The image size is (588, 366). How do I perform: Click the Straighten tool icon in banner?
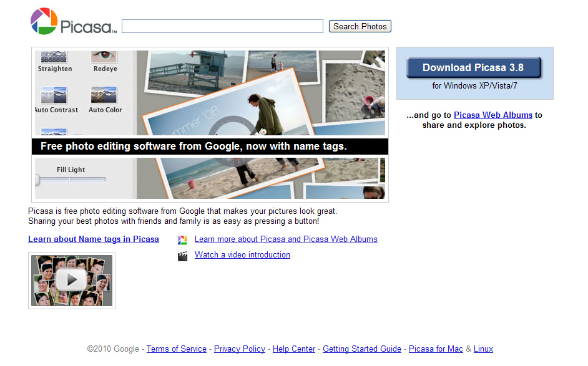[x=54, y=57]
